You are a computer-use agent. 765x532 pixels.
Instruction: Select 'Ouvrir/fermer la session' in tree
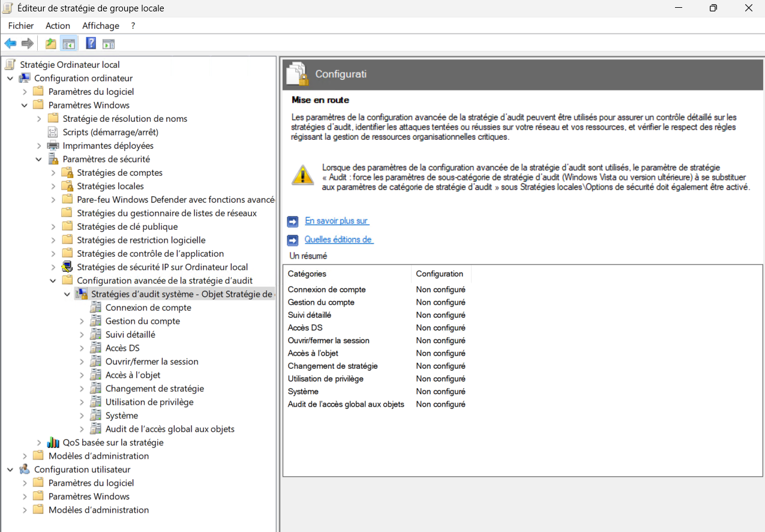coord(152,362)
